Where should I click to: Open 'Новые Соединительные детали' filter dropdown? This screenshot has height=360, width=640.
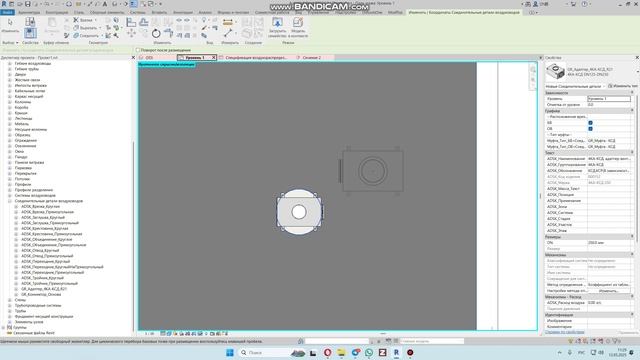576,86
